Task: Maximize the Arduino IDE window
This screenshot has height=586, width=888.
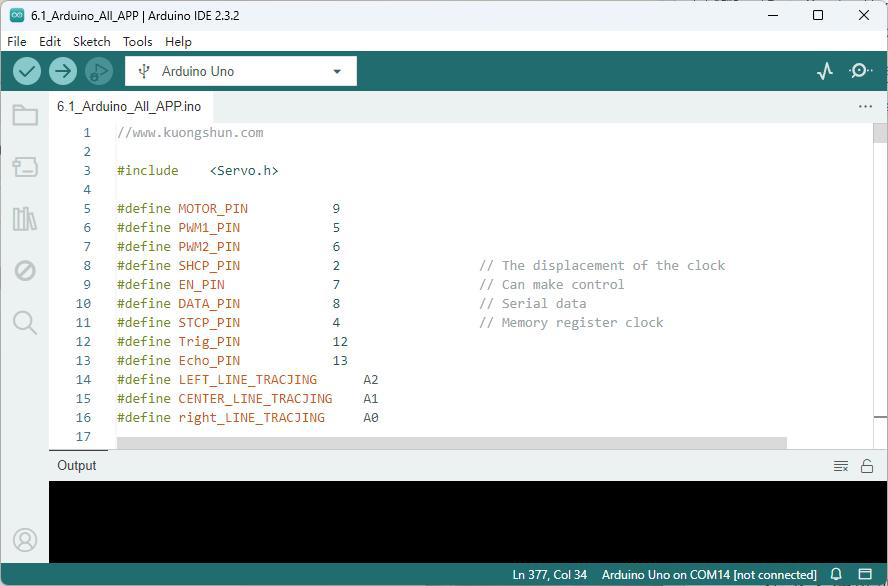Action: coord(818,15)
